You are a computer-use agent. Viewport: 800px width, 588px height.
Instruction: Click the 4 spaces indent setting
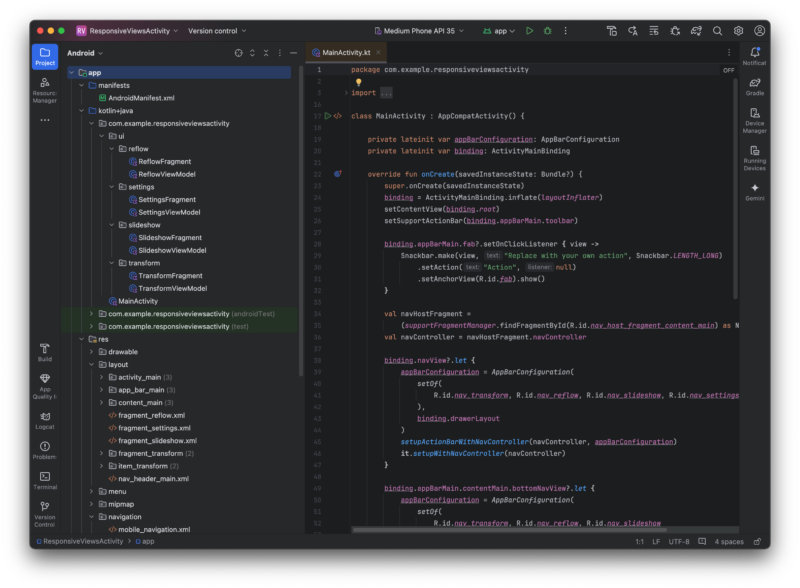click(x=728, y=541)
